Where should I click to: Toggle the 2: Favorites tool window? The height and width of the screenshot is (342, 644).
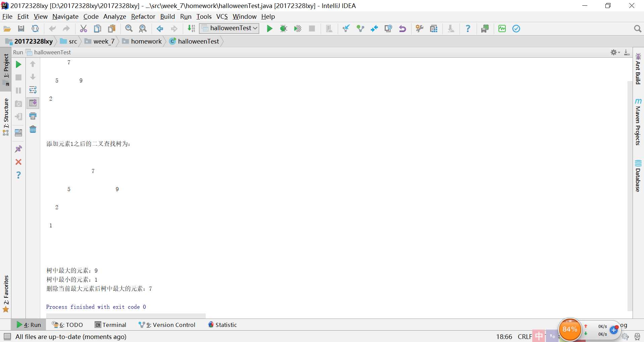click(6, 294)
